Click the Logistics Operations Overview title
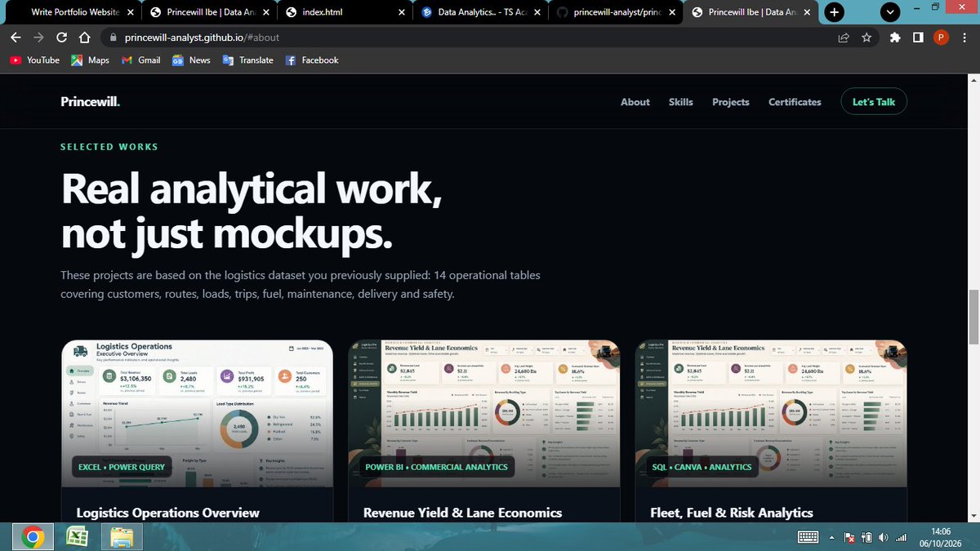 click(x=167, y=513)
